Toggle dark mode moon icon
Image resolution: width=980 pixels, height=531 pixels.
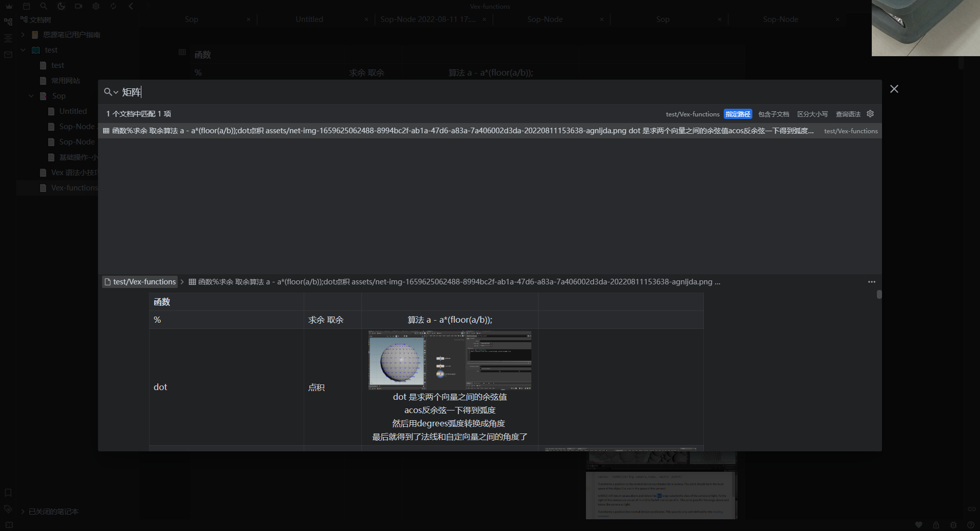(x=61, y=6)
